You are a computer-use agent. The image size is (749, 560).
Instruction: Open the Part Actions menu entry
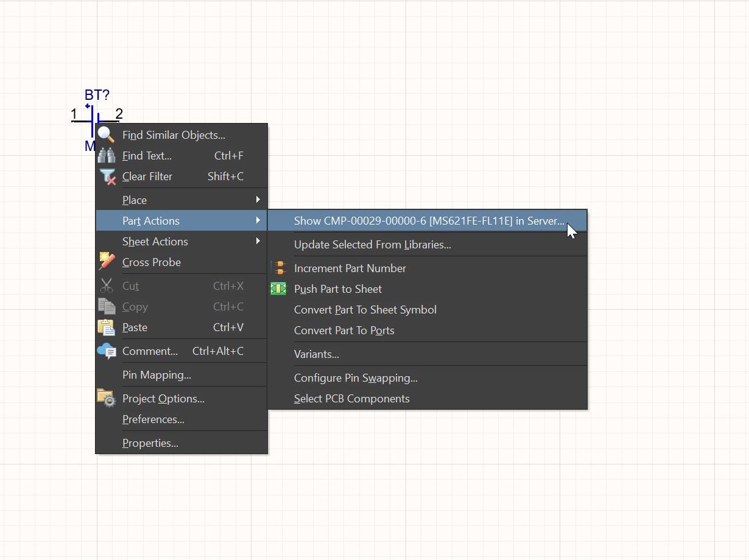coord(181,221)
